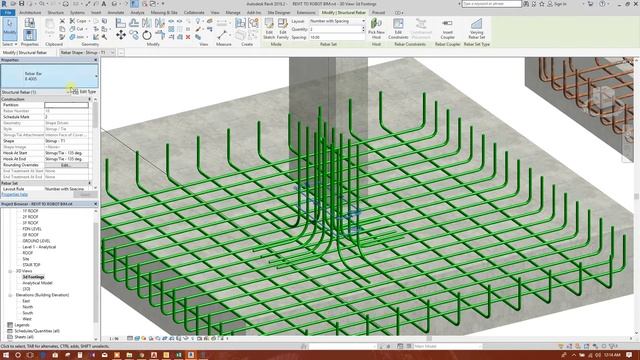Click the Mirror Pick Axis icon

[x=147, y=23]
